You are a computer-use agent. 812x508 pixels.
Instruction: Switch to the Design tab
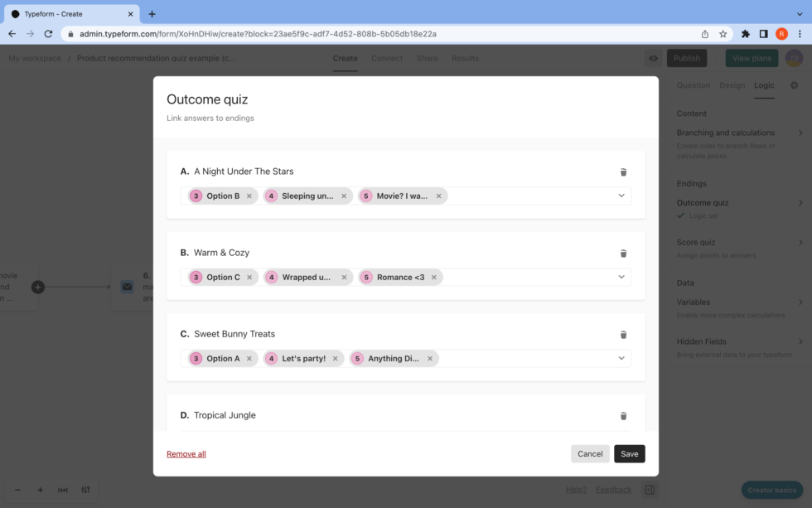coord(732,85)
